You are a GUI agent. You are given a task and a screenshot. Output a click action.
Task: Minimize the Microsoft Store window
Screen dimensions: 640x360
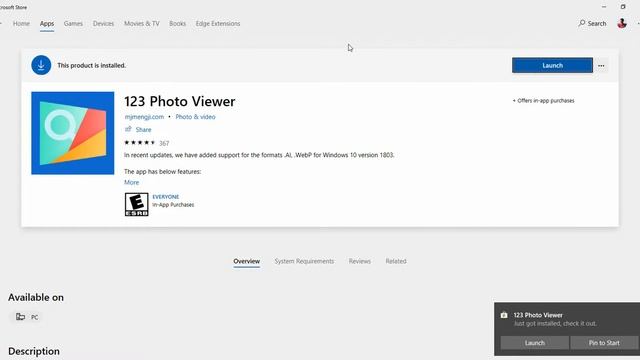click(x=604, y=7)
